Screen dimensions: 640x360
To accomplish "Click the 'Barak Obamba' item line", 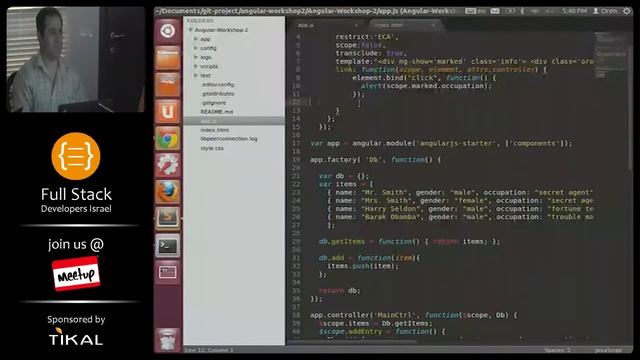I will pos(460,217).
